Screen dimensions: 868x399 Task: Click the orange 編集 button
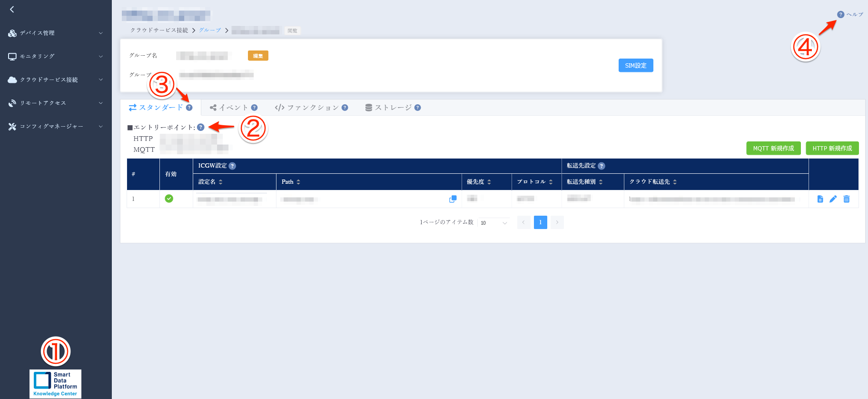click(x=258, y=56)
